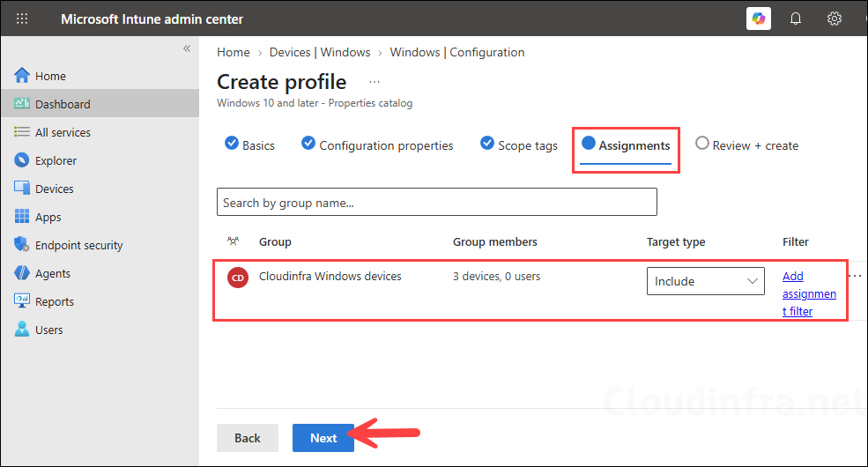The width and height of the screenshot is (868, 467).
Task: Switch to Configuration properties step
Action: click(x=377, y=145)
